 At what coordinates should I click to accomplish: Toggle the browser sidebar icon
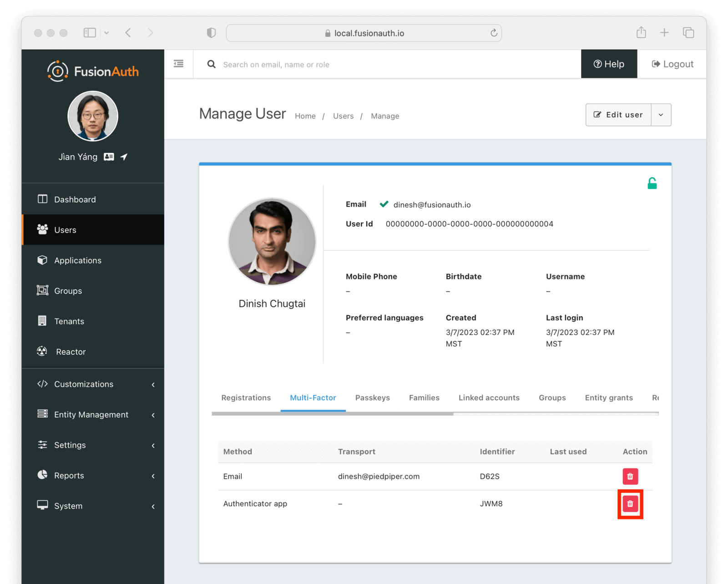(x=90, y=33)
